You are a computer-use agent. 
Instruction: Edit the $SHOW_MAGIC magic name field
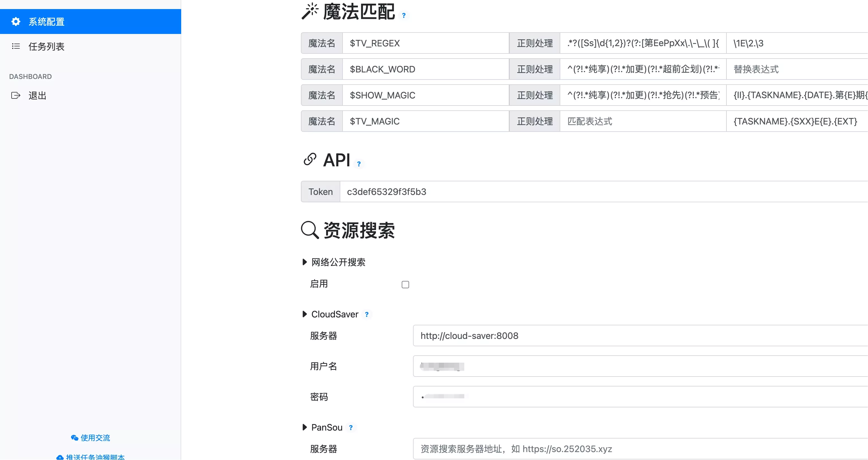pyautogui.click(x=426, y=95)
